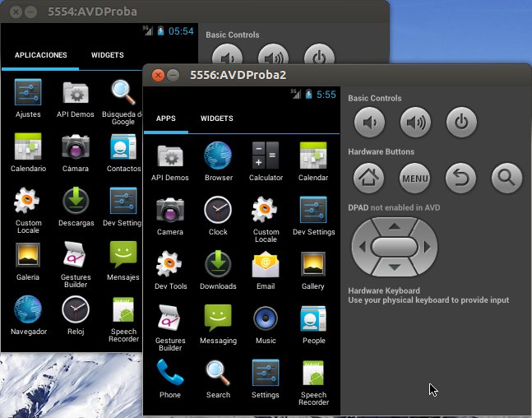Image resolution: width=532 pixels, height=418 pixels.
Task: Click the DPAD up arrow
Action: point(394,226)
